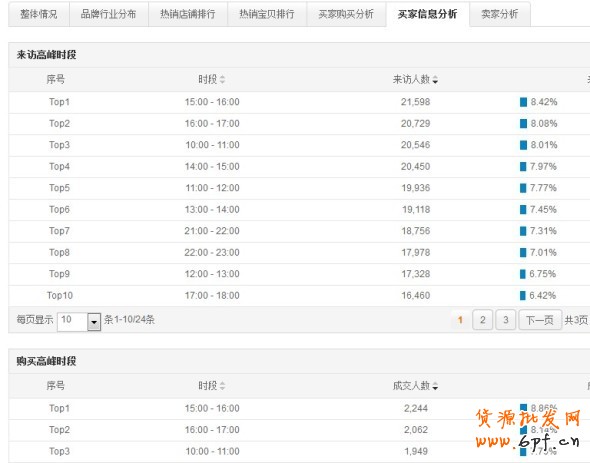This screenshot has height=463, width=590.
Task: Open the 卖家分析 tab
Action: pyautogui.click(x=500, y=14)
